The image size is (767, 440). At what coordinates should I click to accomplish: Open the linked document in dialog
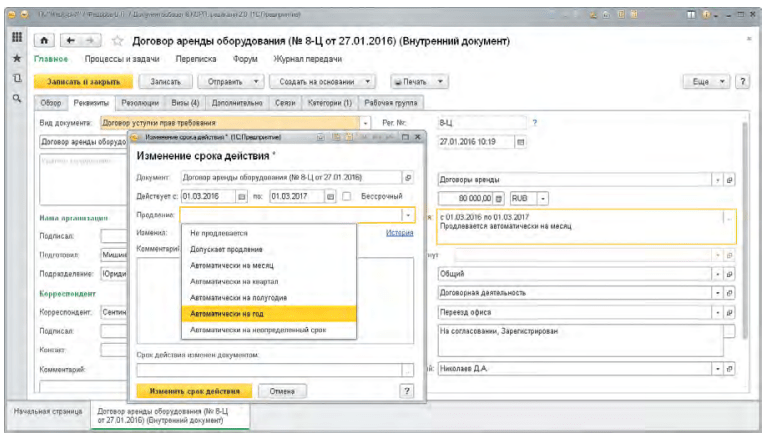coord(408,177)
